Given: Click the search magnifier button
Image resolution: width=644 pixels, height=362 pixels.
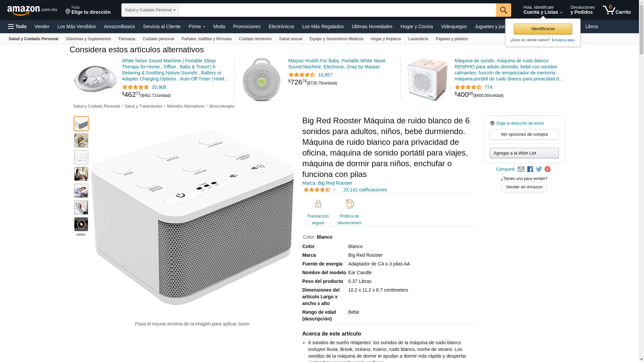Looking at the screenshot, I should [x=503, y=10].
